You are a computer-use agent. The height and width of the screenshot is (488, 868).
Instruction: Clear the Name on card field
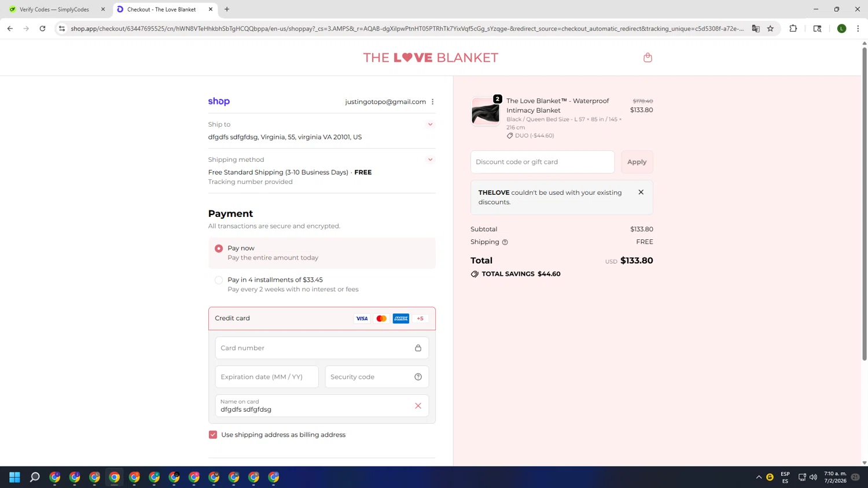[418, 406]
